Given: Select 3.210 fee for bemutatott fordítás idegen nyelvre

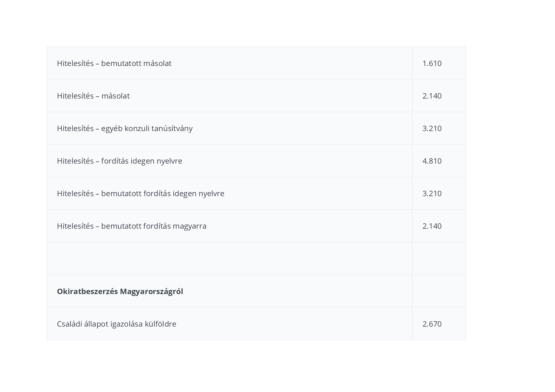Looking at the screenshot, I should 432,193.
